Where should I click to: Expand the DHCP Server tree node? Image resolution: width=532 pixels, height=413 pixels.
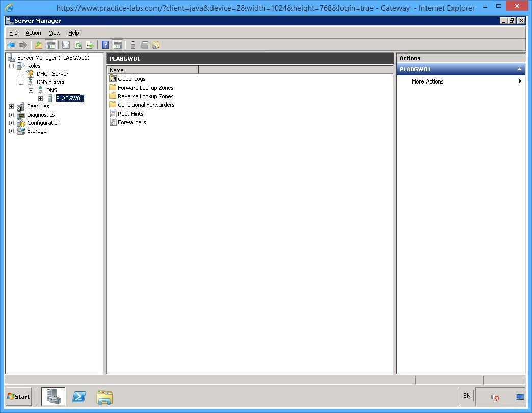(21, 73)
